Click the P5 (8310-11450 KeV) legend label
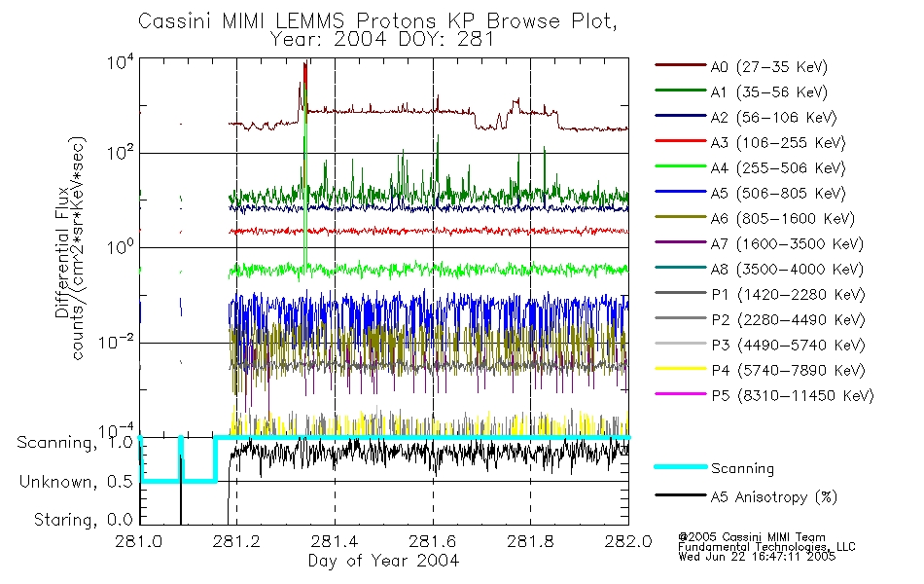Viewport: 924px width, 584px height. coord(793,396)
